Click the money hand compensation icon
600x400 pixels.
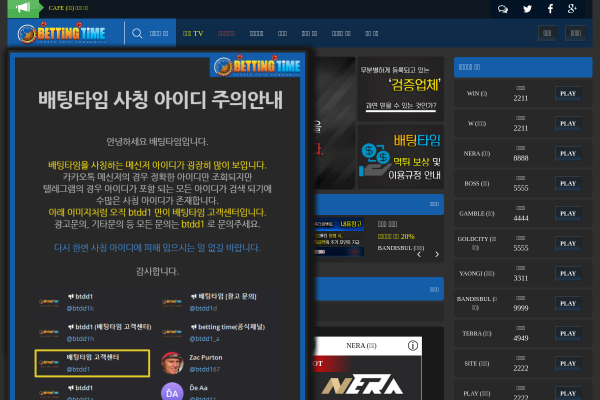point(374,160)
